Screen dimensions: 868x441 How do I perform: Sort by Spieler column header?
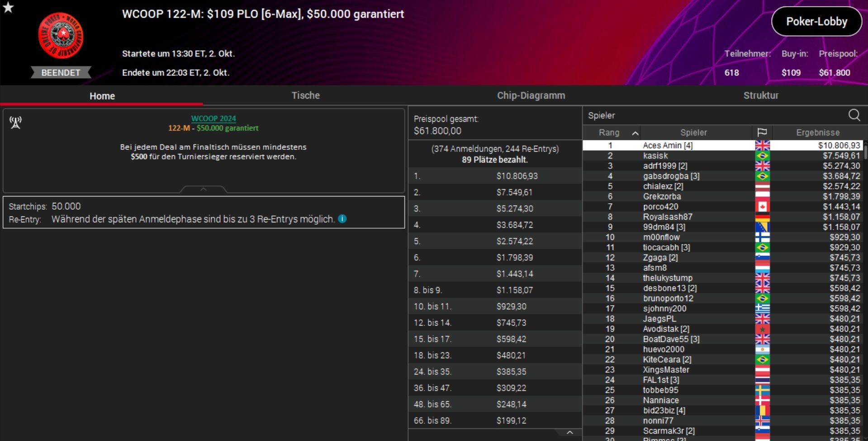693,132
